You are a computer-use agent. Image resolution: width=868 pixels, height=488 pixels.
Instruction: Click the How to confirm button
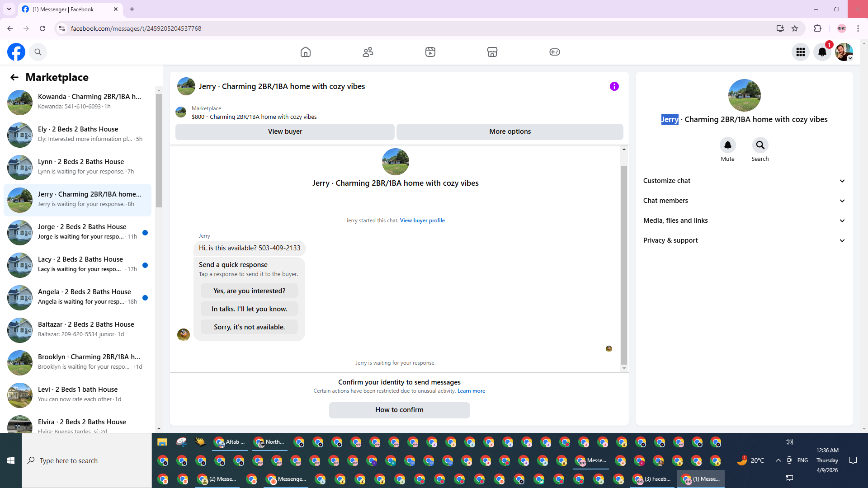pyautogui.click(x=399, y=410)
